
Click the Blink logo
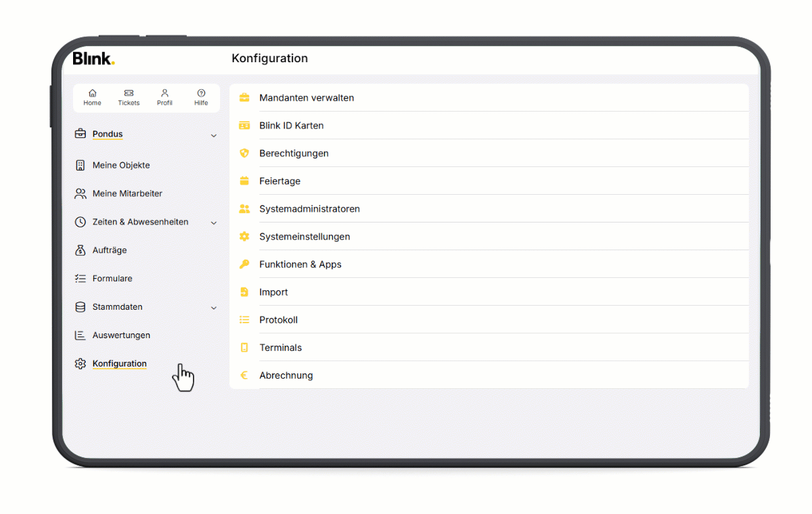point(93,58)
